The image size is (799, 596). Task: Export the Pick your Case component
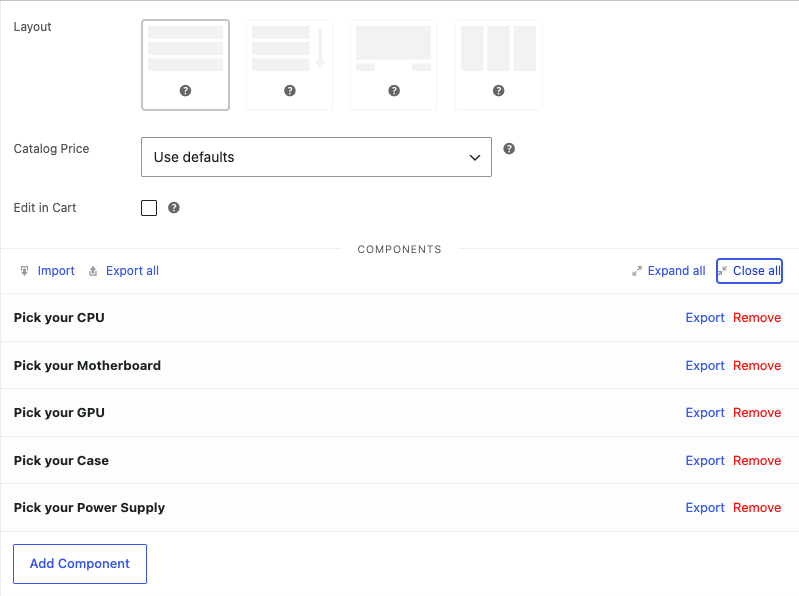(x=705, y=460)
